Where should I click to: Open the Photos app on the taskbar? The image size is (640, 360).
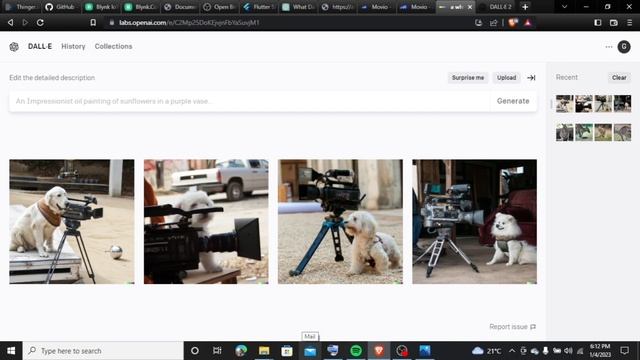click(x=425, y=351)
